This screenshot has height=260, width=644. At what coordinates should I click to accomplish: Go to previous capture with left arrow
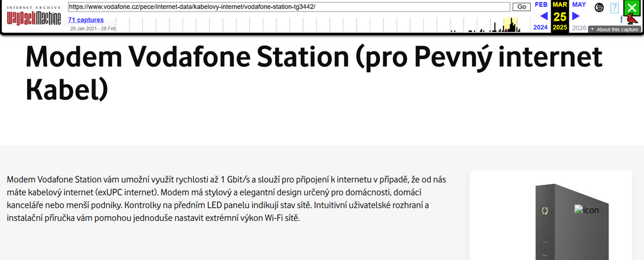coord(544,16)
